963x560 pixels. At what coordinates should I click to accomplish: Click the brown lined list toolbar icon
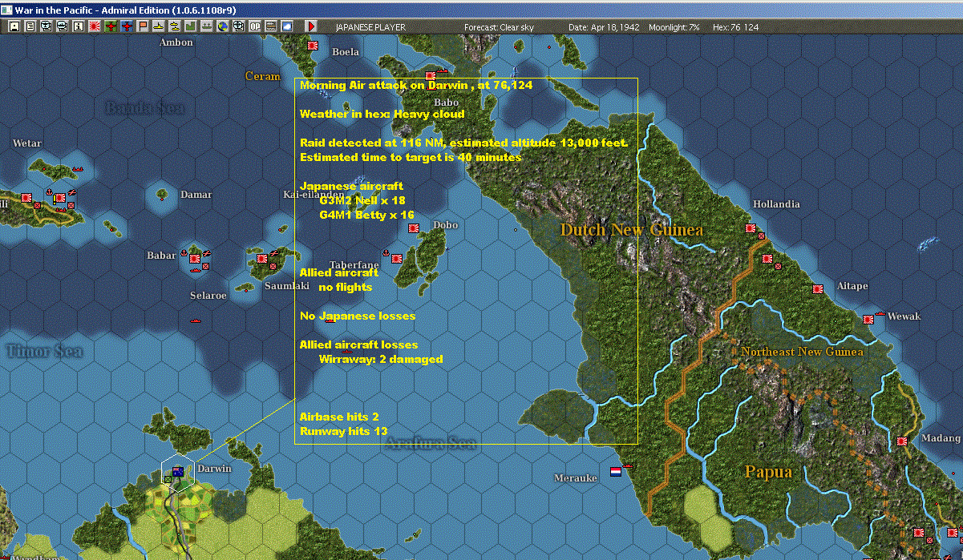(271, 26)
